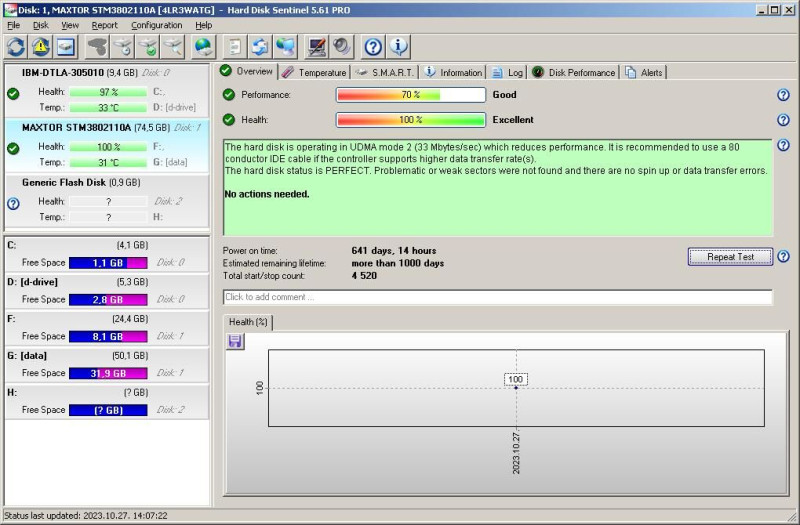Click the globe with computer network icon
The image size is (800, 525).
coord(285,47)
